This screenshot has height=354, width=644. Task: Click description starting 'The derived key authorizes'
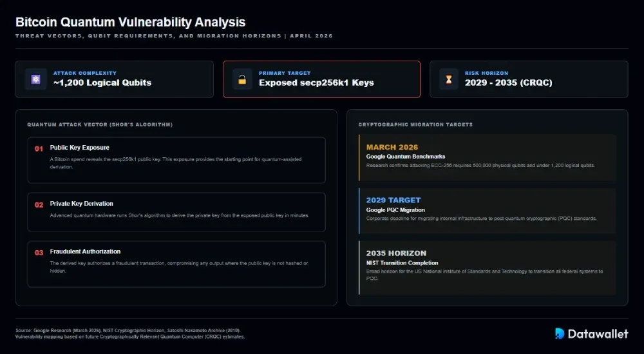[179, 267]
